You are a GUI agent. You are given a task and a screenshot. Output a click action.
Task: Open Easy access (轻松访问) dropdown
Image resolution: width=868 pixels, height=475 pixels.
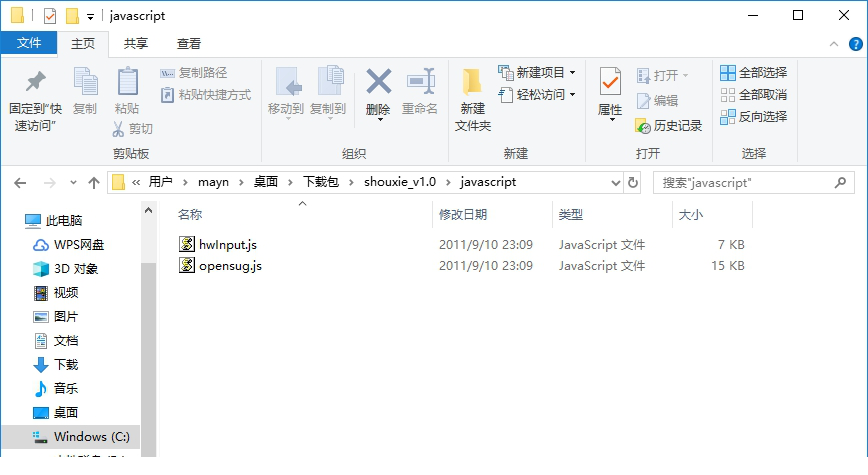pos(537,95)
